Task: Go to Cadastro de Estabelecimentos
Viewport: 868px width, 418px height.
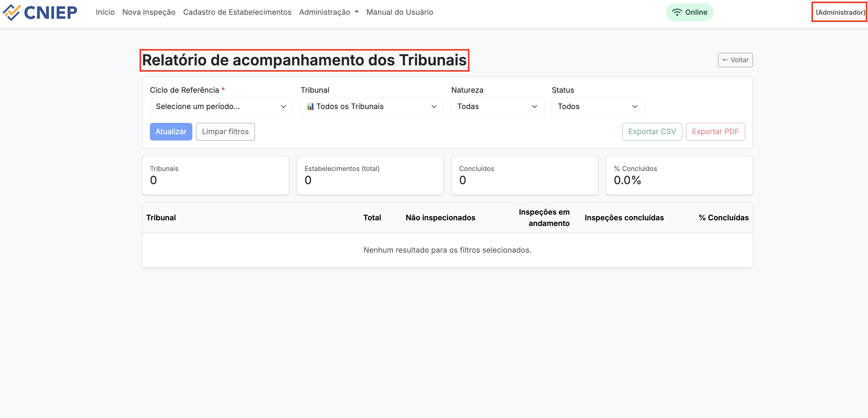Action: point(237,12)
